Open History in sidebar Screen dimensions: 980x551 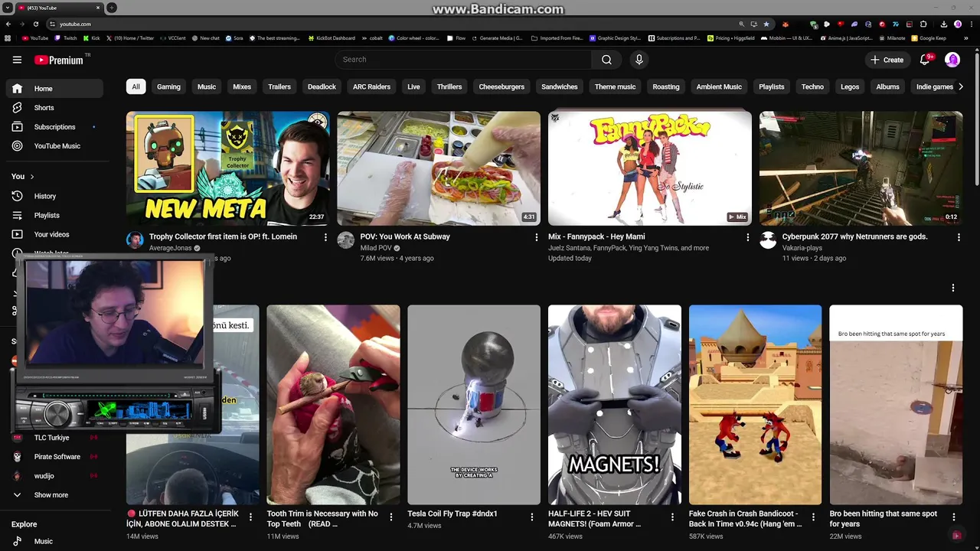coord(54,197)
